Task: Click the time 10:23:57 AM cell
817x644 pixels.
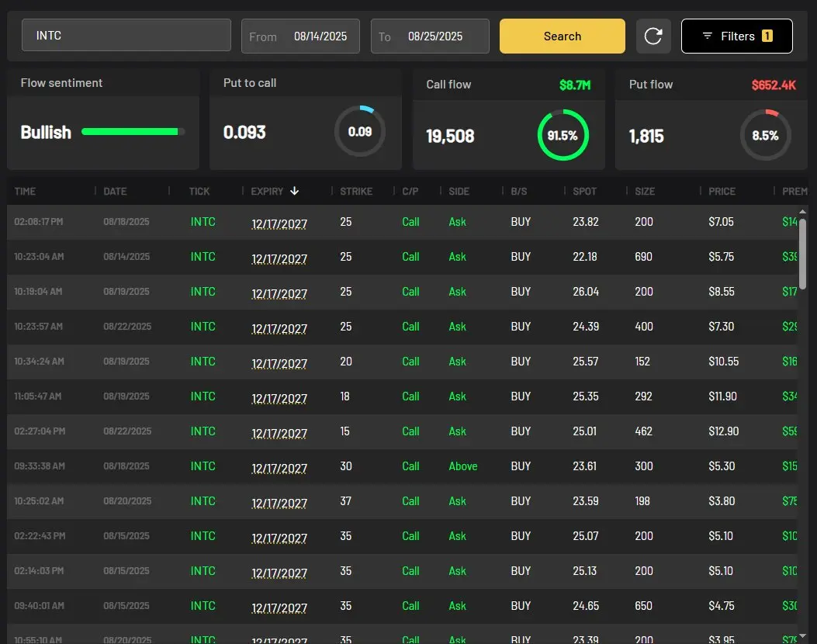Action: [x=38, y=326]
